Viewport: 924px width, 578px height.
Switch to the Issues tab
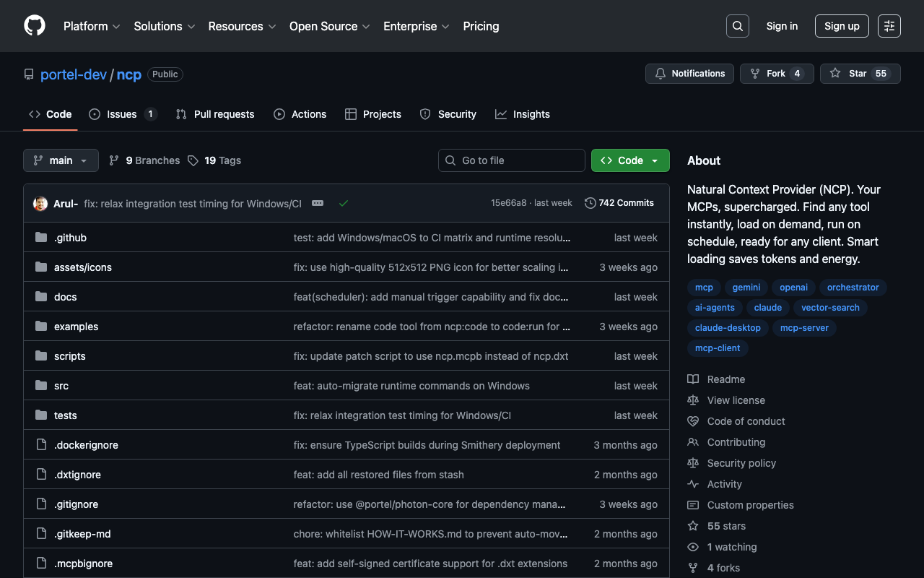point(122,114)
